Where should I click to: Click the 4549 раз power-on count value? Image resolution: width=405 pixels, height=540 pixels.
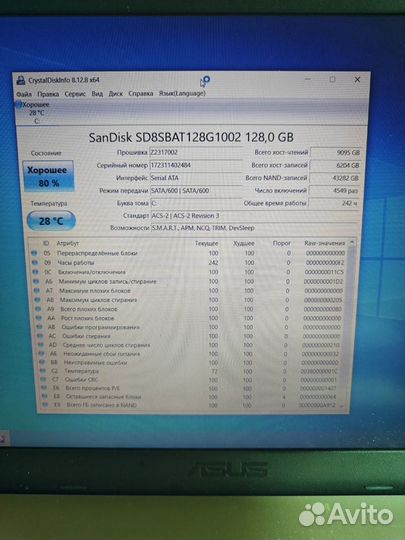[334, 190]
